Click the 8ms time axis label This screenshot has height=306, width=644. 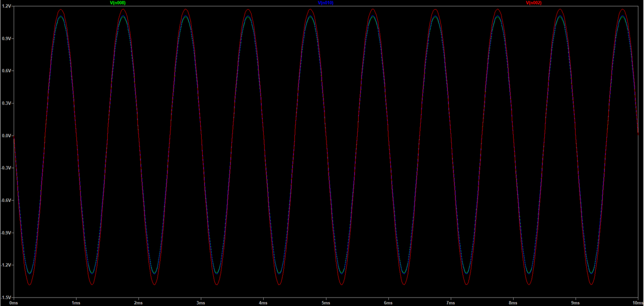[x=513, y=303]
